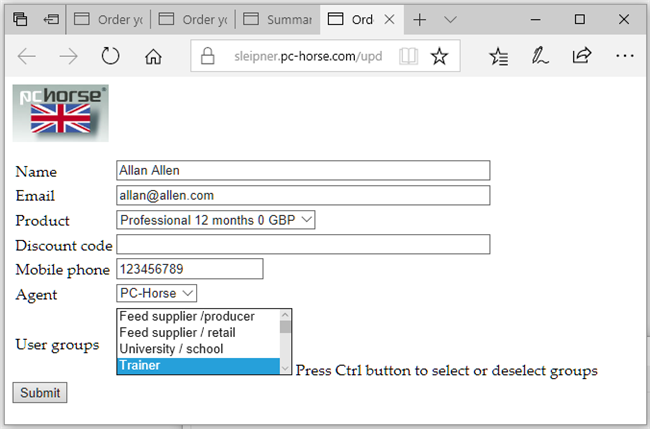Viewport: 650px width, 429px height.
Task: Submit the order form
Action: tap(40, 393)
